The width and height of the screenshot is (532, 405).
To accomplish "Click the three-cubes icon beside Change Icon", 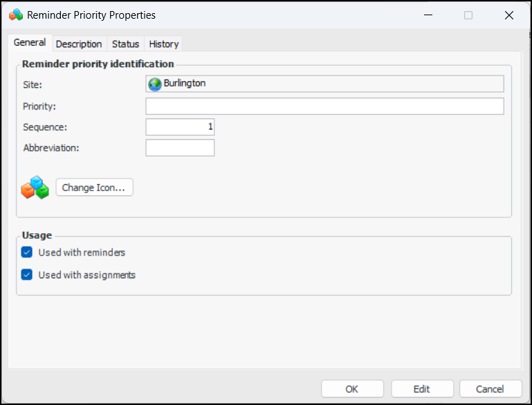I will click(35, 188).
